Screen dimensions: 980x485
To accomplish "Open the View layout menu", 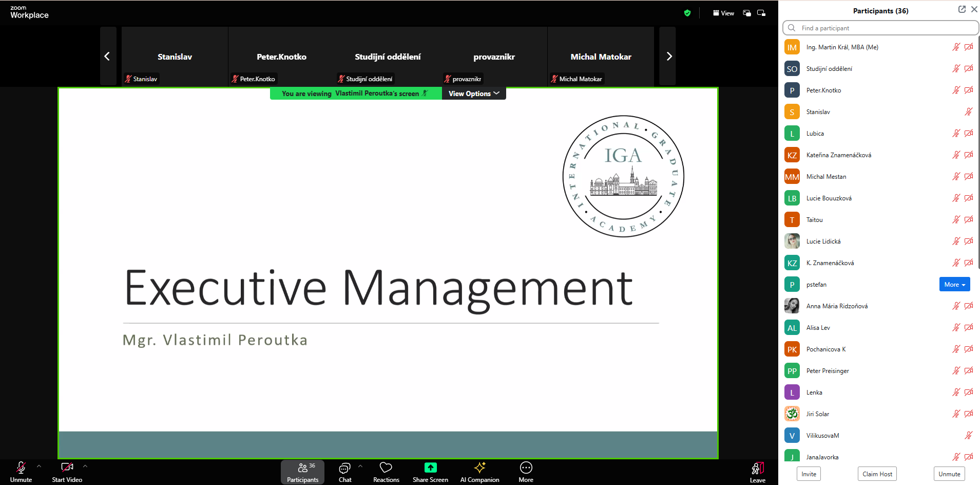I will point(723,13).
